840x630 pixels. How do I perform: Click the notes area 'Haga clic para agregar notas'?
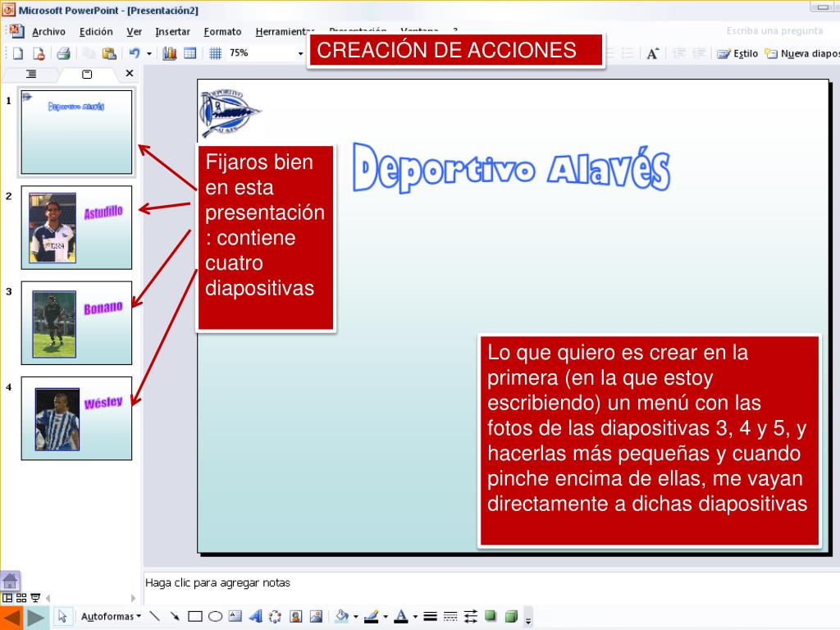coord(217,583)
